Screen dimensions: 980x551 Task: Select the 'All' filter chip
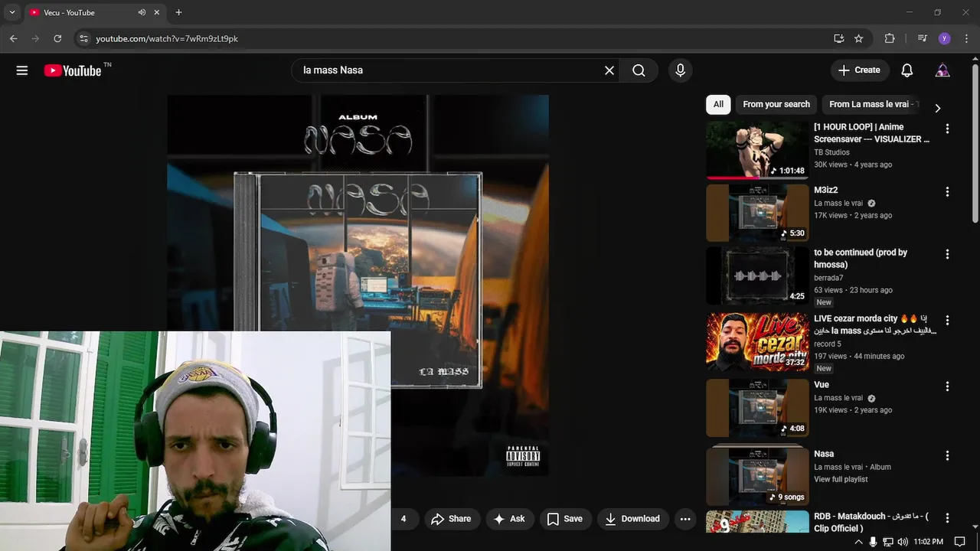[718, 104]
